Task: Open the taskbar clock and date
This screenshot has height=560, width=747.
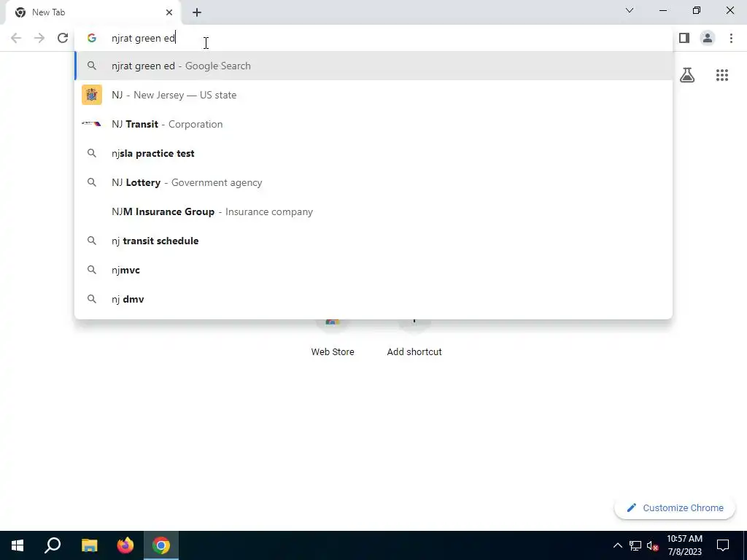Action: [x=684, y=545]
